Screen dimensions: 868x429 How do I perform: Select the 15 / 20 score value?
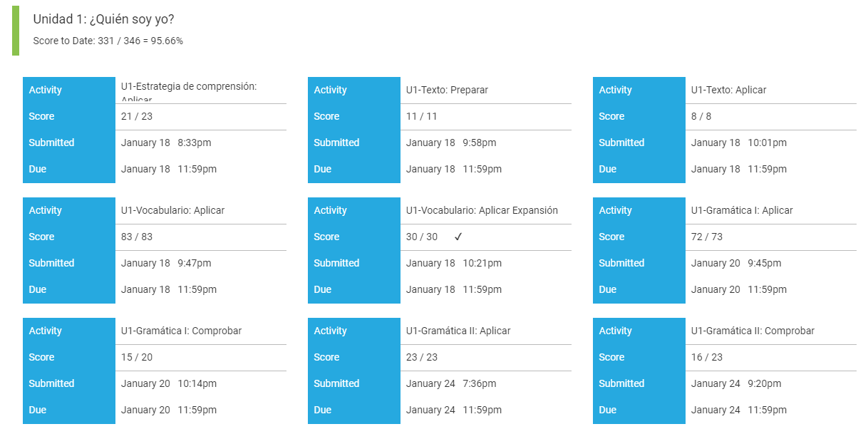[x=137, y=357]
